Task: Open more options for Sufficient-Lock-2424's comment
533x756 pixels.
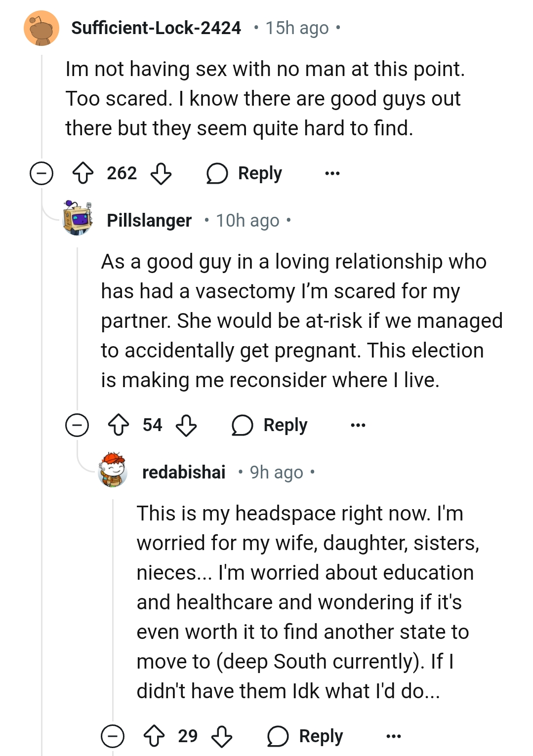Action: [x=332, y=173]
